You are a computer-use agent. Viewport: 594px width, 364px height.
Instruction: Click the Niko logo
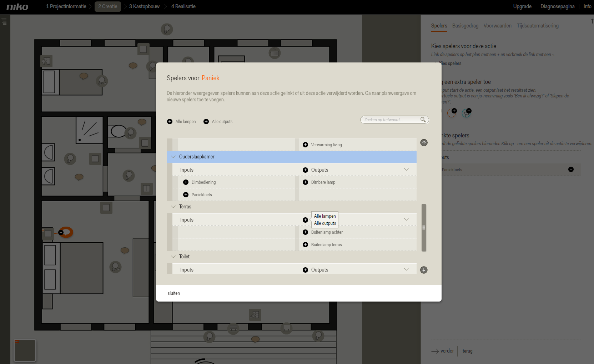[17, 6]
